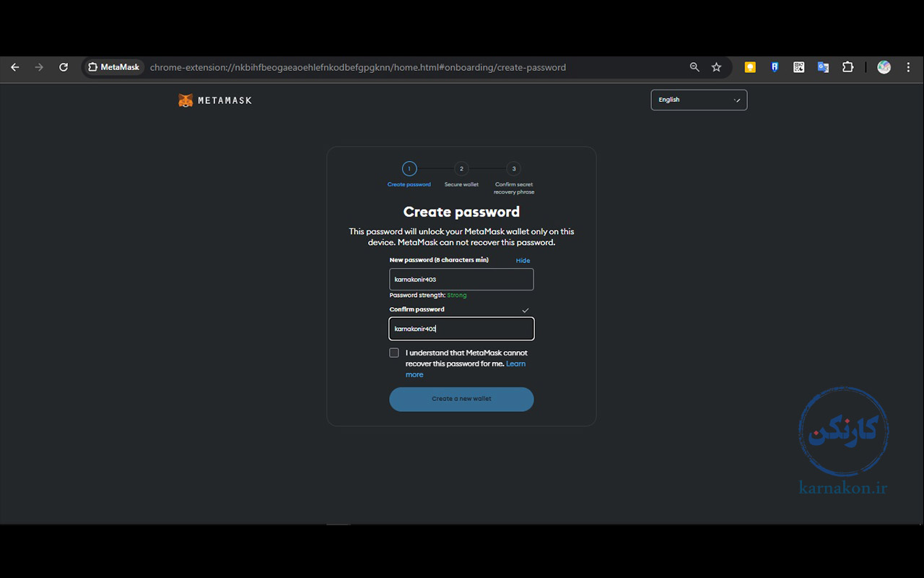Open the Google Translate extension icon
This screenshot has width=924, height=578.
coord(823,67)
